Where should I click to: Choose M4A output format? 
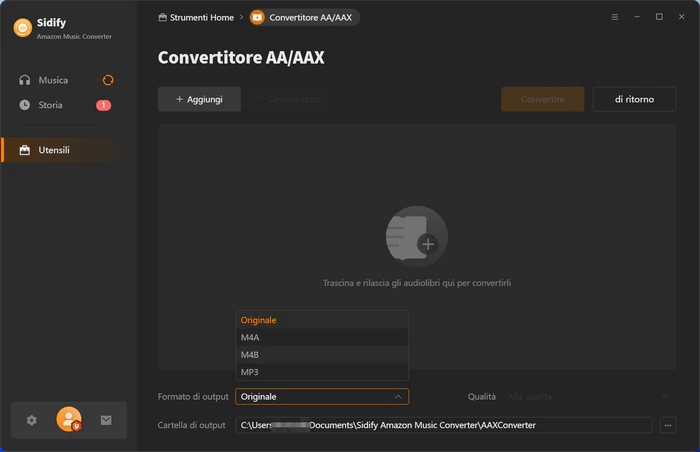point(322,338)
